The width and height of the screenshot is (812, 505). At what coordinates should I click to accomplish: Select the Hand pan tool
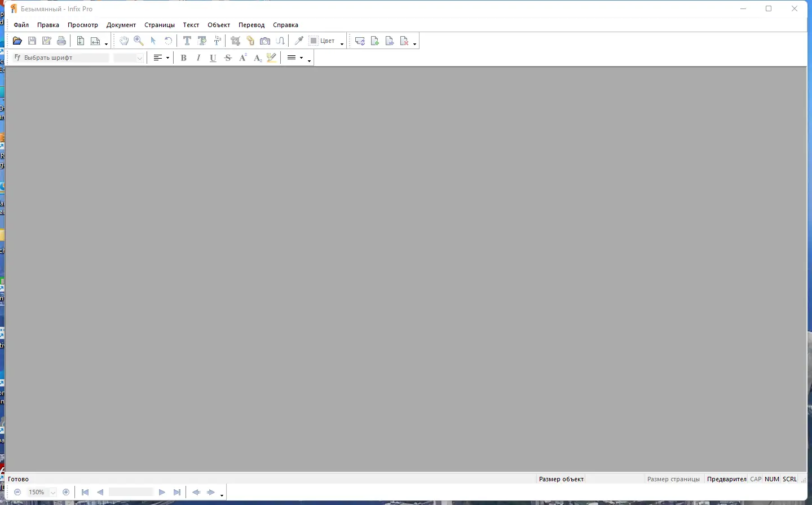coord(124,41)
